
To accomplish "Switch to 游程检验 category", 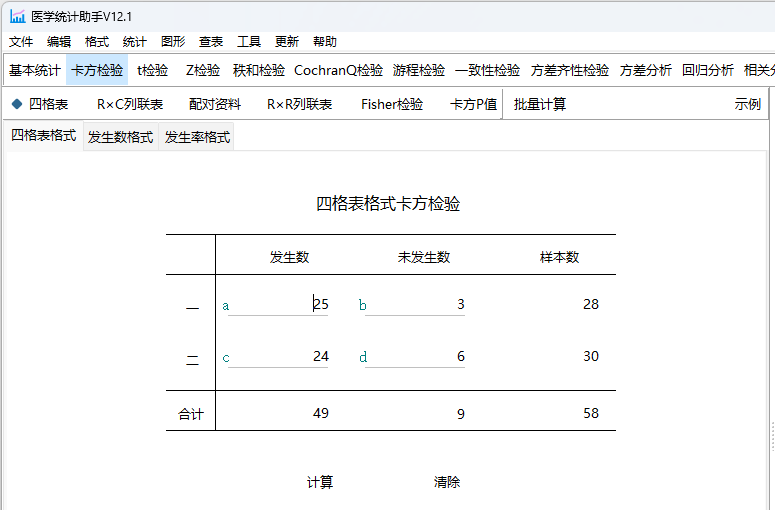I will [419, 70].
